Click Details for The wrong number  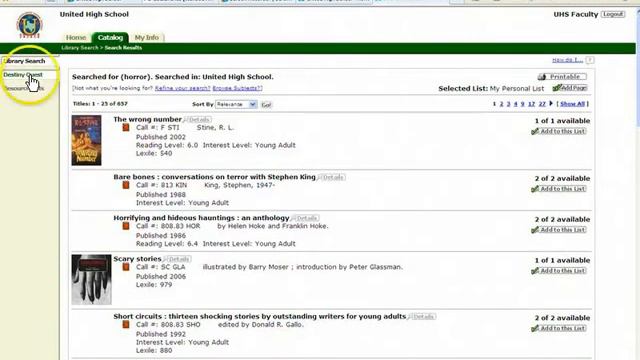198,120
